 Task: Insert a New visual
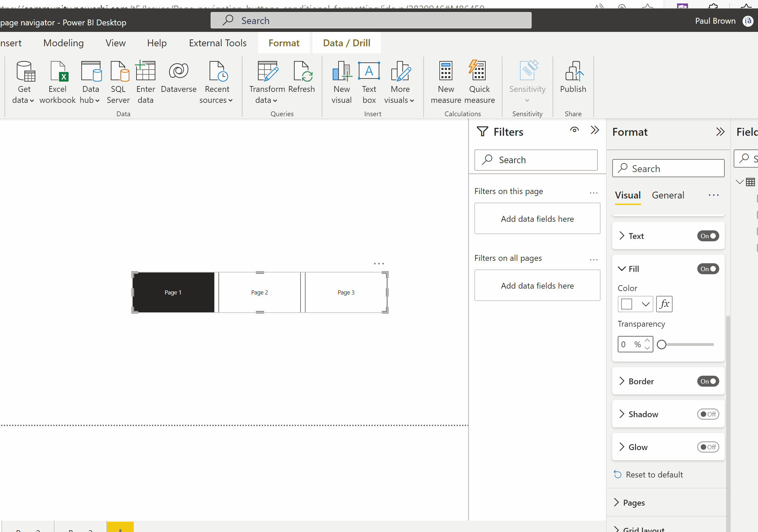(x=342, y=82)
